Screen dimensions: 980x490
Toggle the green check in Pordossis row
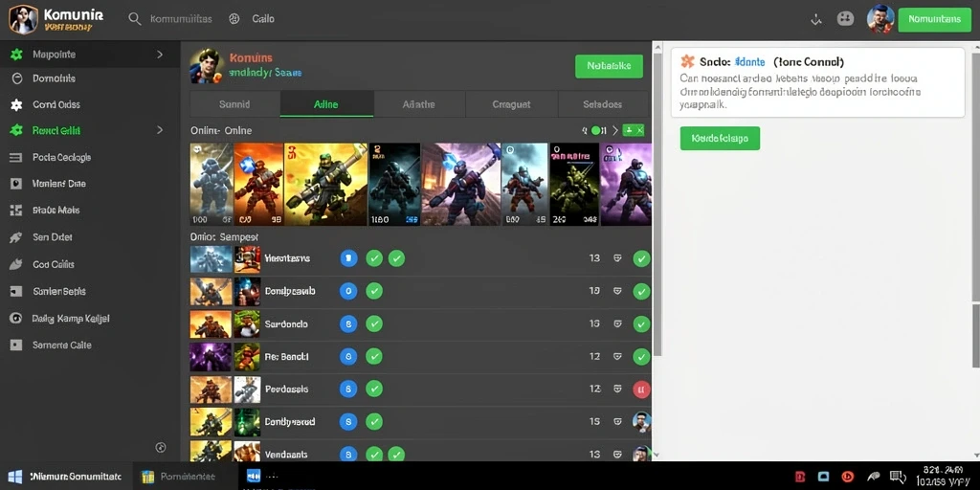pos(374,389)
